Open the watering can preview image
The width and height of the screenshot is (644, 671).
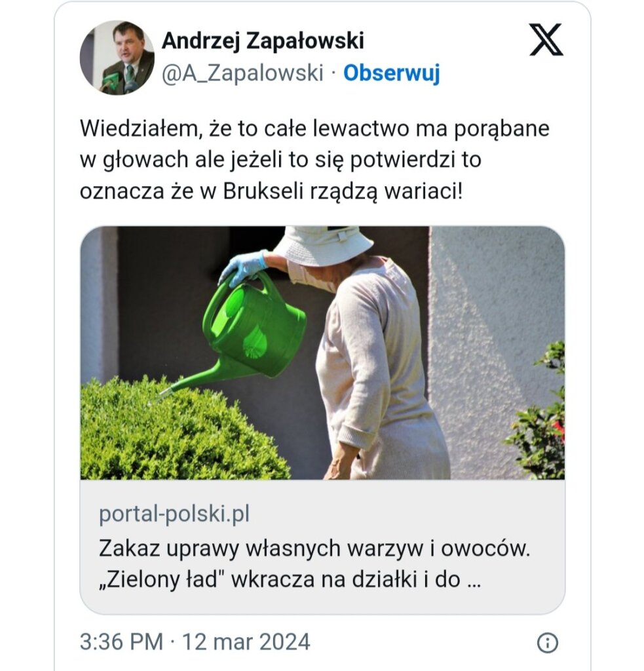[x=322, y=353]
